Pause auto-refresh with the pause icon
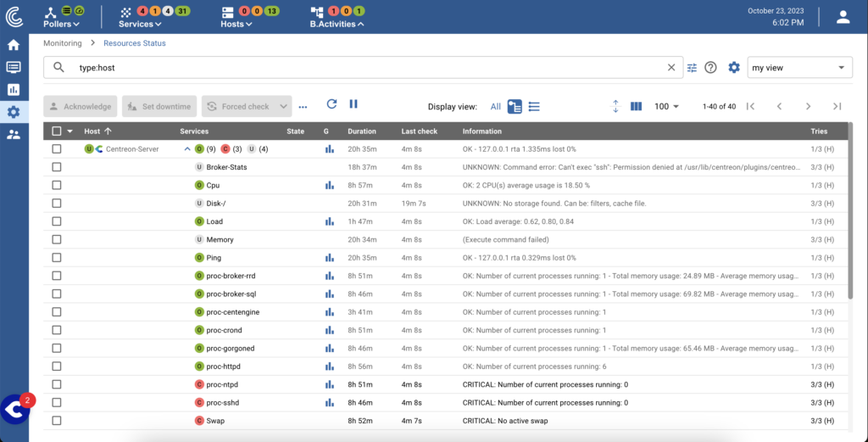The image size is (868, 442). 353,104
